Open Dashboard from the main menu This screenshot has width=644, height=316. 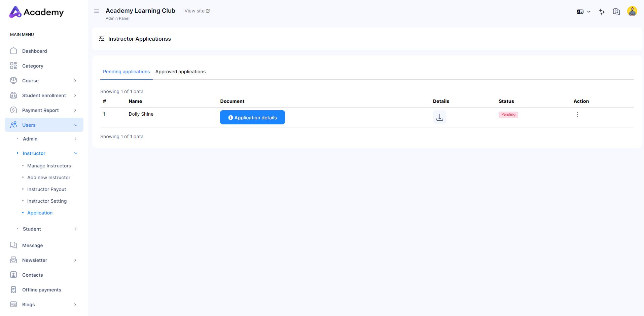34,51
